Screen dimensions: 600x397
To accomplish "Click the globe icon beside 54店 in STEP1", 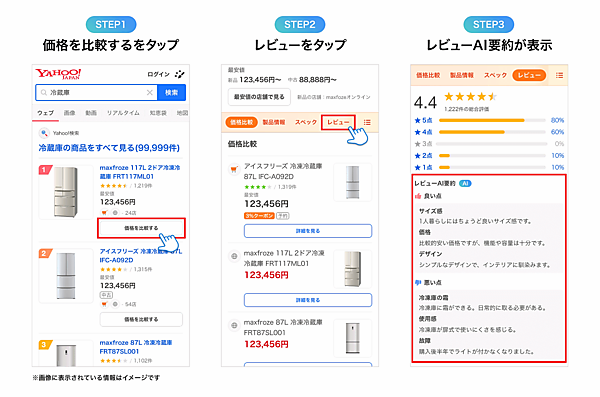I will coord(115,304).
